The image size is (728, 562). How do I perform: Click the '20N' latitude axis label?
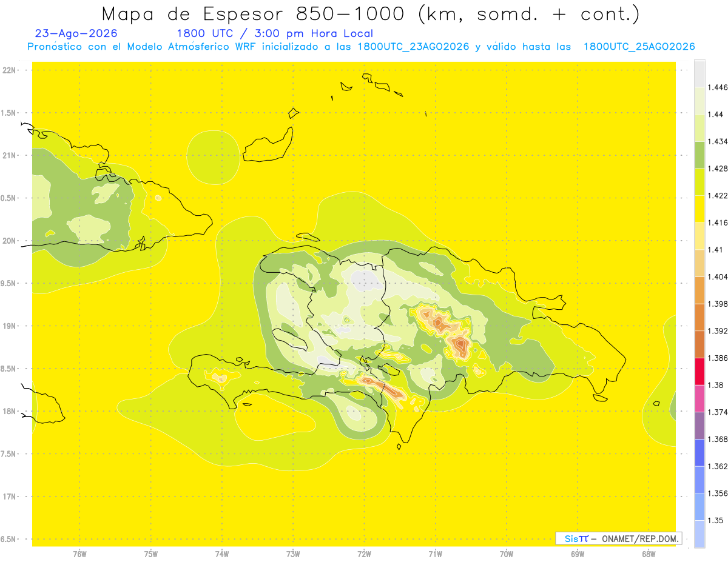8,241
